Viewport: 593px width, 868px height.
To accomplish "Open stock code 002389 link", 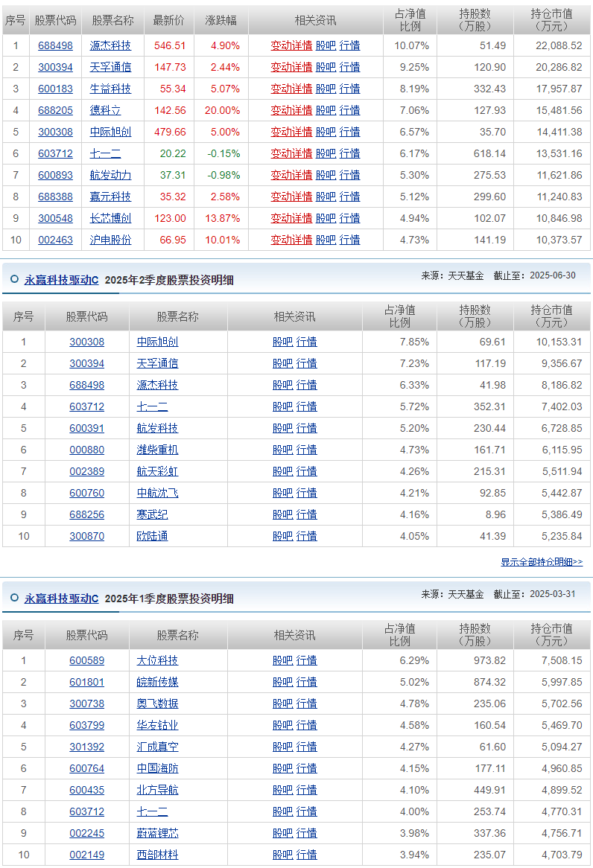I will click(x=86, y=472).
